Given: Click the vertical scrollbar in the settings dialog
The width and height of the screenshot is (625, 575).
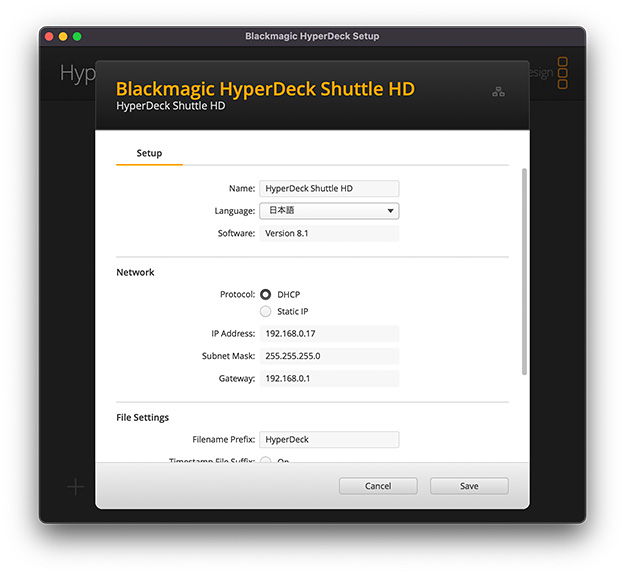Looking at the screenshot, I should [525, 270].
